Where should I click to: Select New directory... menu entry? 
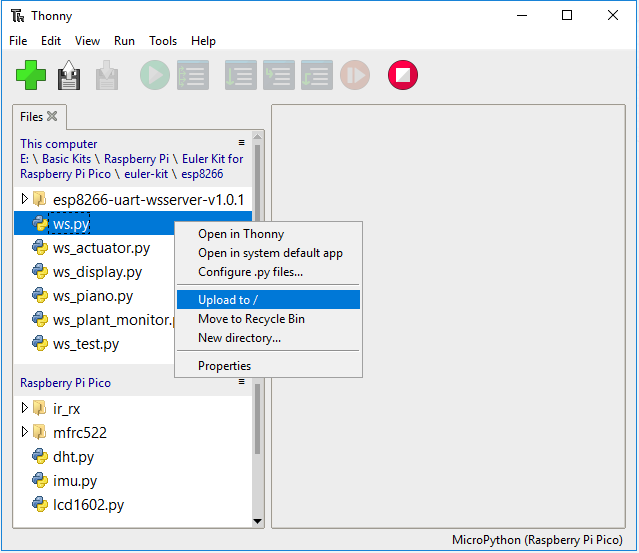(x=268, y=338)
